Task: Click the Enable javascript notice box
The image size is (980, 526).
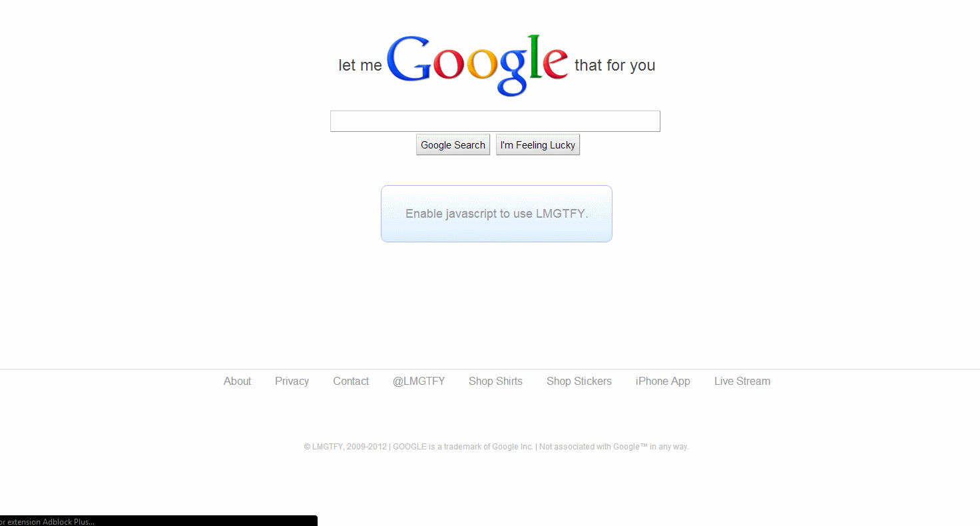Action: tap(497, 214)
